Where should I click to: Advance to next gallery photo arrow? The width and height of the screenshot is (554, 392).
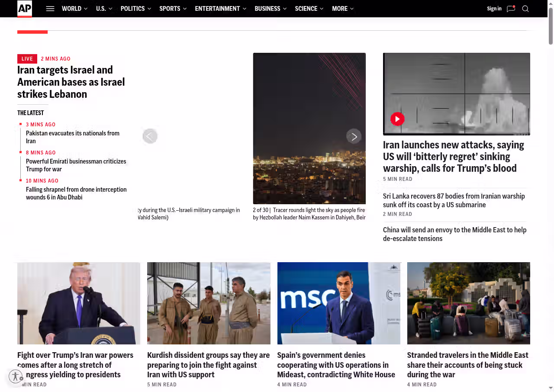pyautogui.click(x=354, y=136)
